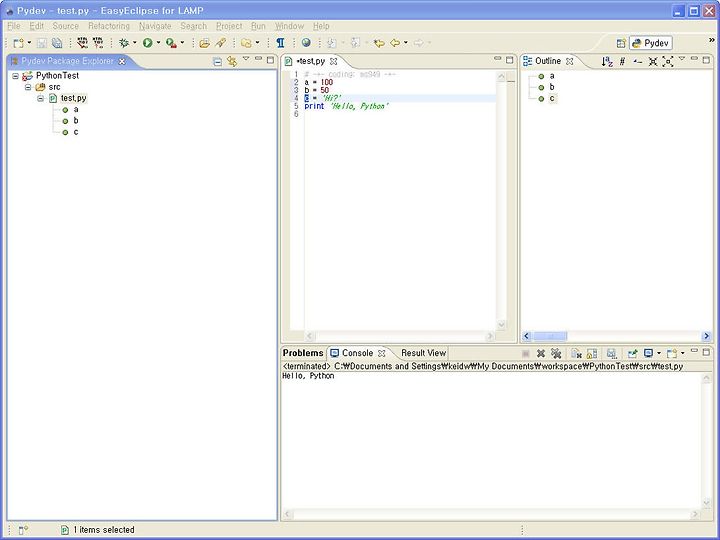Toggle Show Whitespace Characters paragraph icon
720x540 pixels.
tap(280, 43)
